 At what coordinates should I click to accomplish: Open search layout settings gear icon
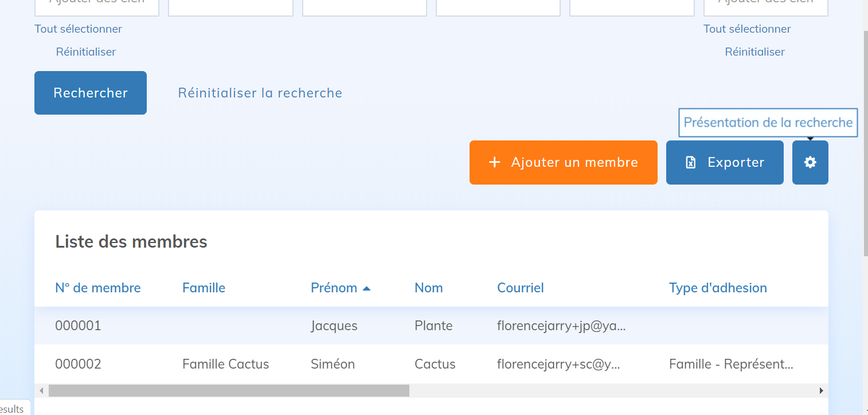point(810,163)
